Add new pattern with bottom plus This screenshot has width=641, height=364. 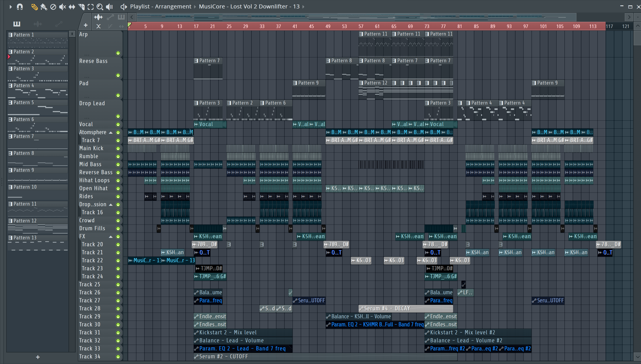tap(38, 357)
